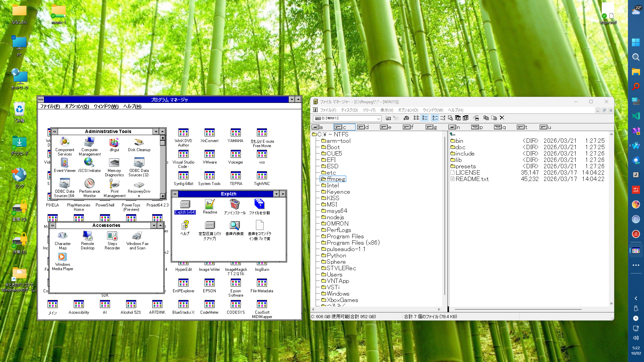
Task: Switch to drive d button in drive bar
Action: point(363,127)
